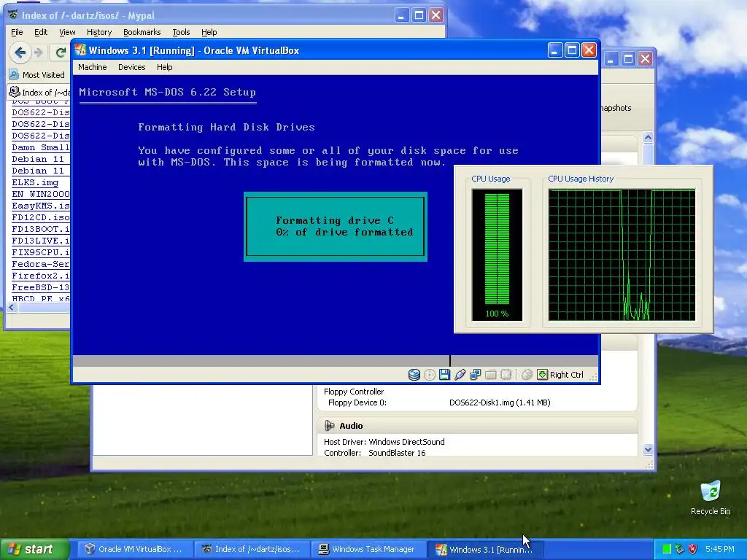Click the CPU virtualization status icon
Viewport: 747px width, 560px height.
tap(506, 375)
